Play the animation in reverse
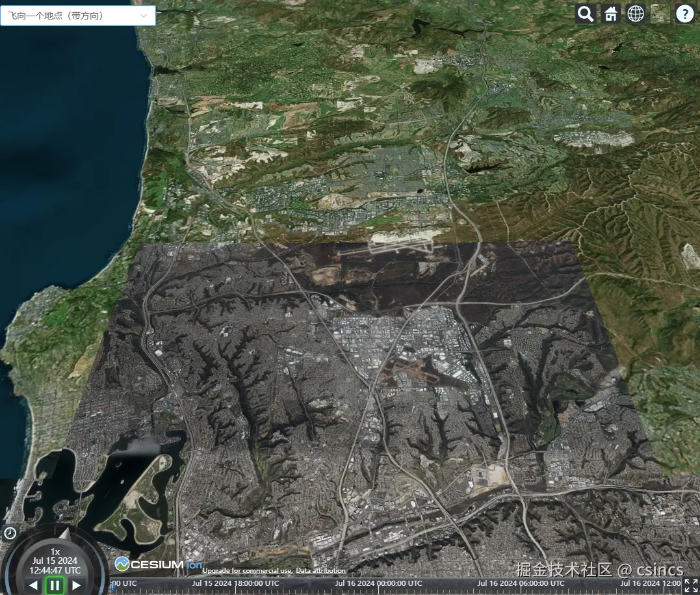The image size is (700, 595). (33, 585)
